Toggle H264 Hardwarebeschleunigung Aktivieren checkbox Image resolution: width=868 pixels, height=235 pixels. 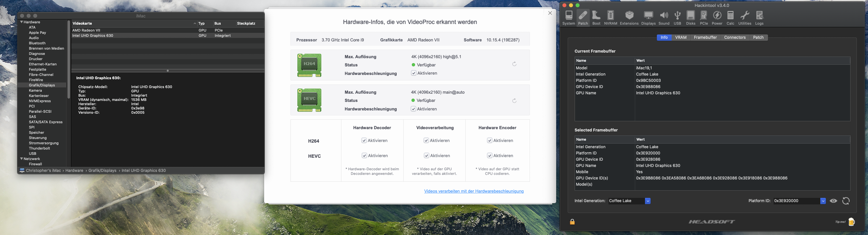click(413, 73)
